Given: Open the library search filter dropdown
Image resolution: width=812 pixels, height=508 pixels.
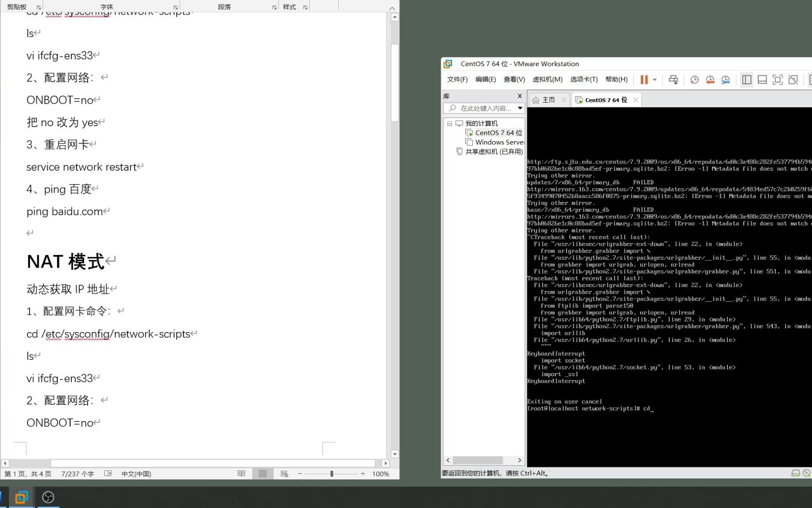Looking at the screenshot, I should [520, 108].
